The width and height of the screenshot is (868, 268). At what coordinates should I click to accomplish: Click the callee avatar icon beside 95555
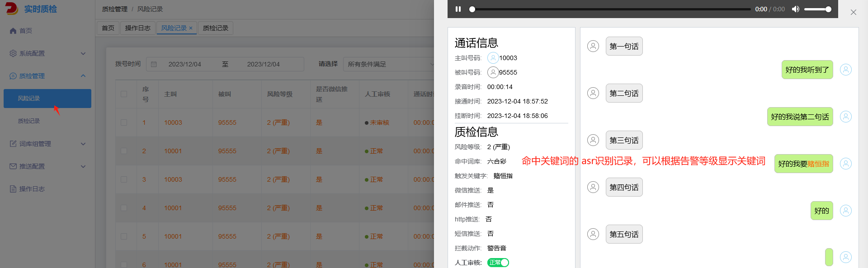493,72
